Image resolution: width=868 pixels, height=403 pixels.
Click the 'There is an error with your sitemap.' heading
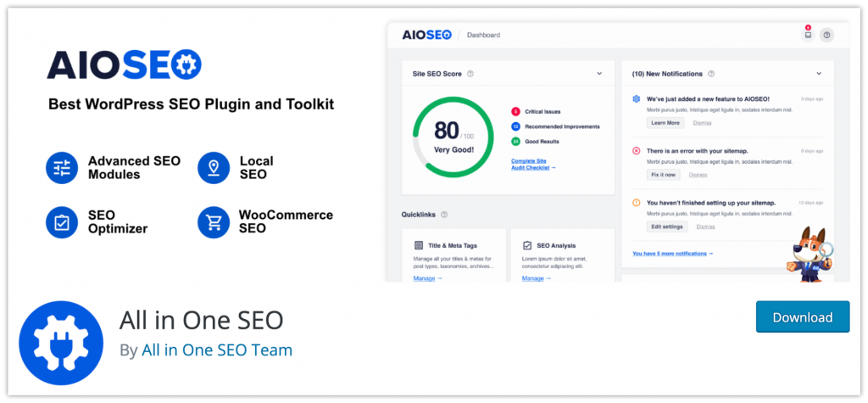click(698, 151)
